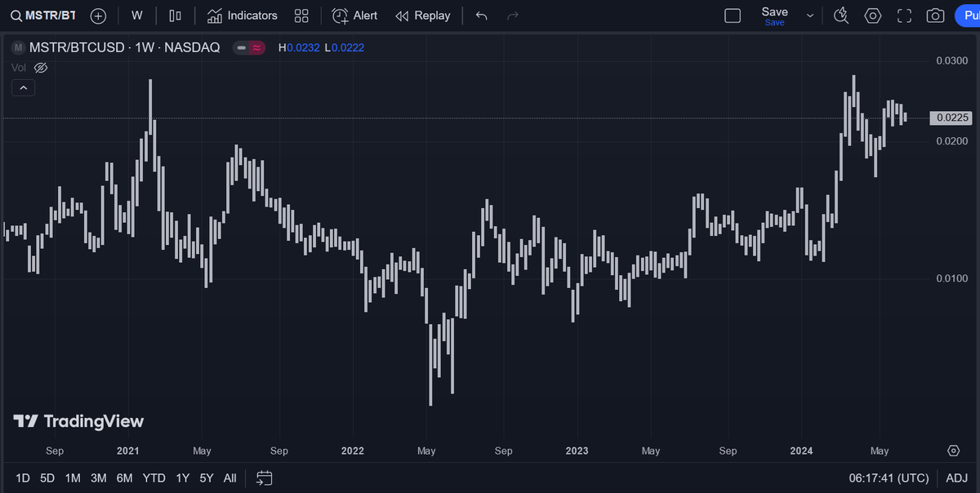Select the 6M date range

[x=124, y=477]
